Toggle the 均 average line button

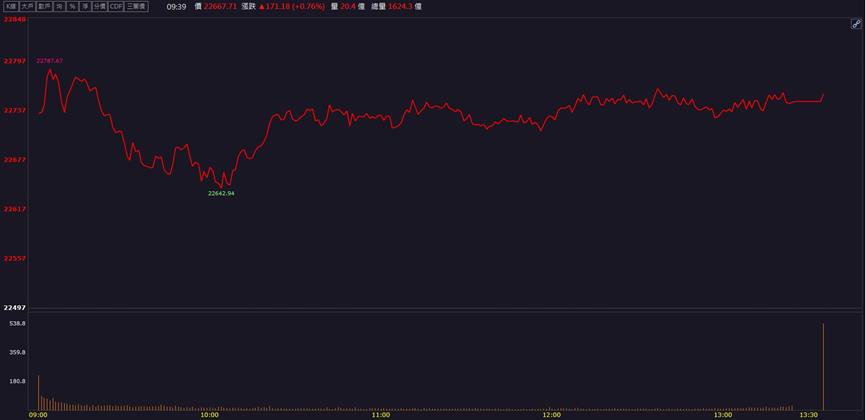[x=58, y=7]
